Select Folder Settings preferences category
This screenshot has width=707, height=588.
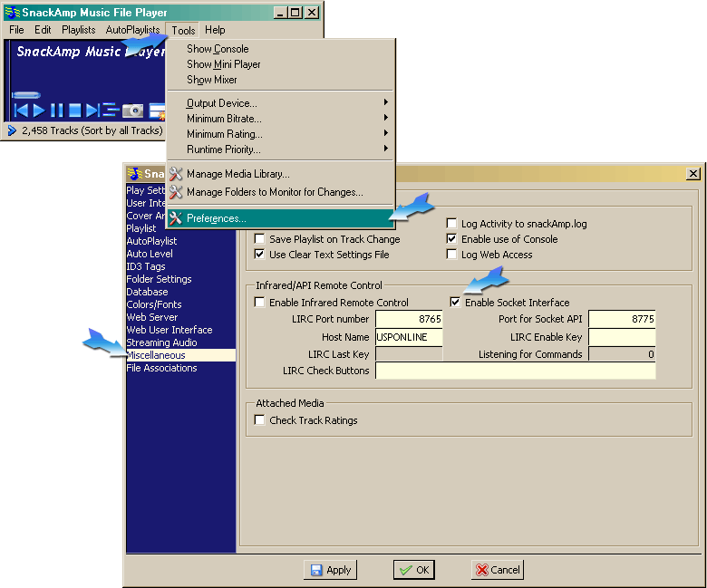(180, 279)
